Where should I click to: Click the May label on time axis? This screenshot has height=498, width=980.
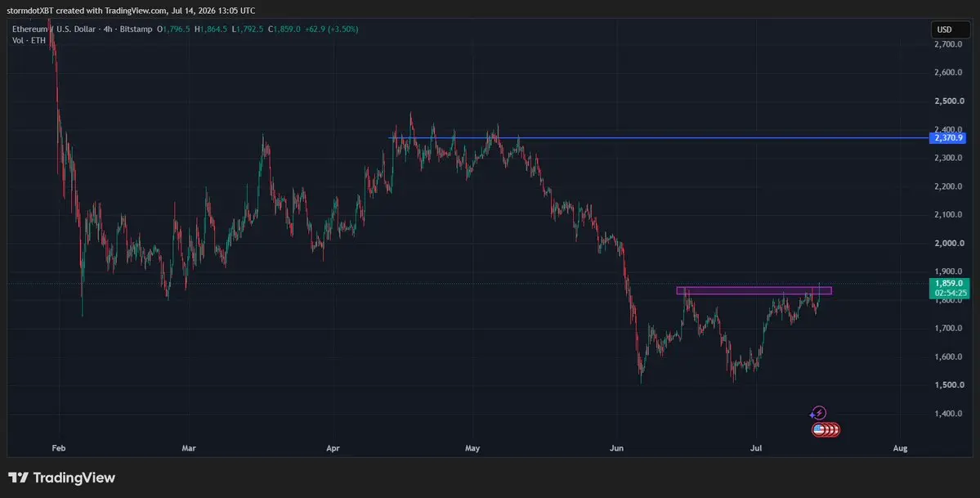point(472,448)
